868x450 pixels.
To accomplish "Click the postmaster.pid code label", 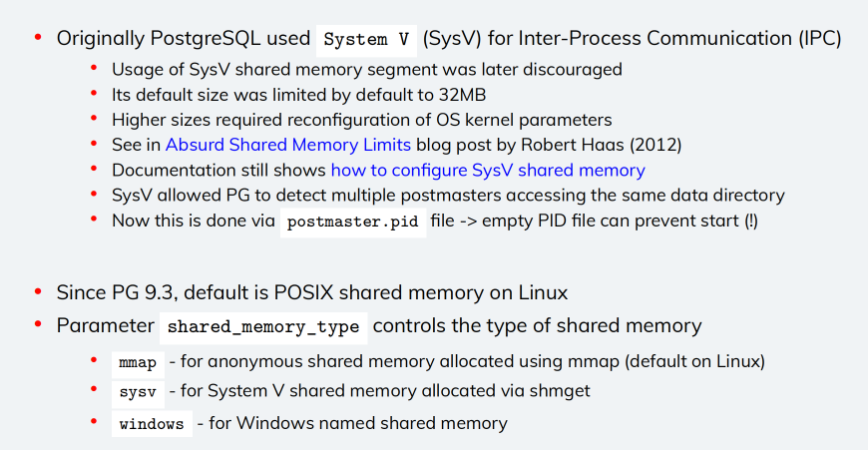I will coord(353,222).
